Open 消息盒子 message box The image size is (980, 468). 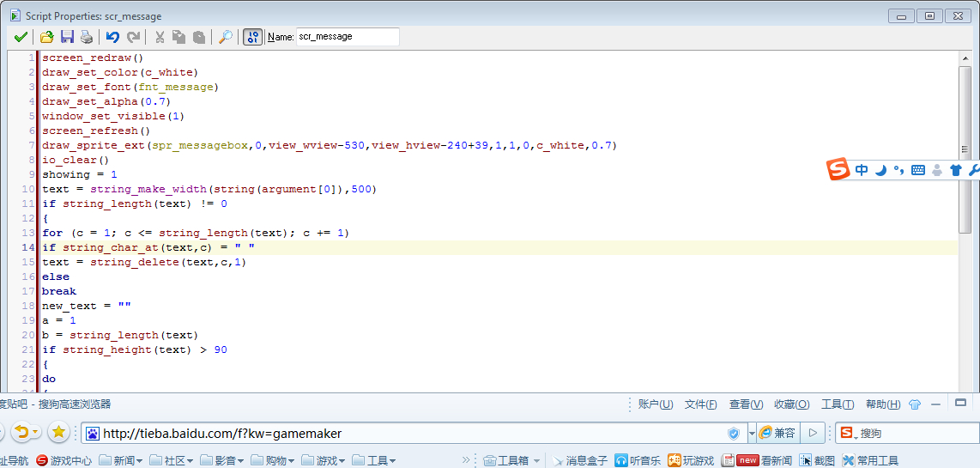point(580,461)
